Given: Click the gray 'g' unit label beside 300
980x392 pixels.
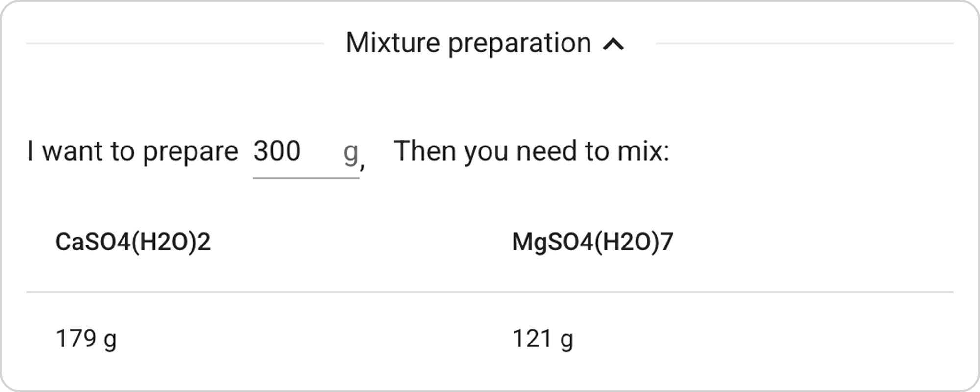Looking at the screenshot, I should [x=351, y=152].
